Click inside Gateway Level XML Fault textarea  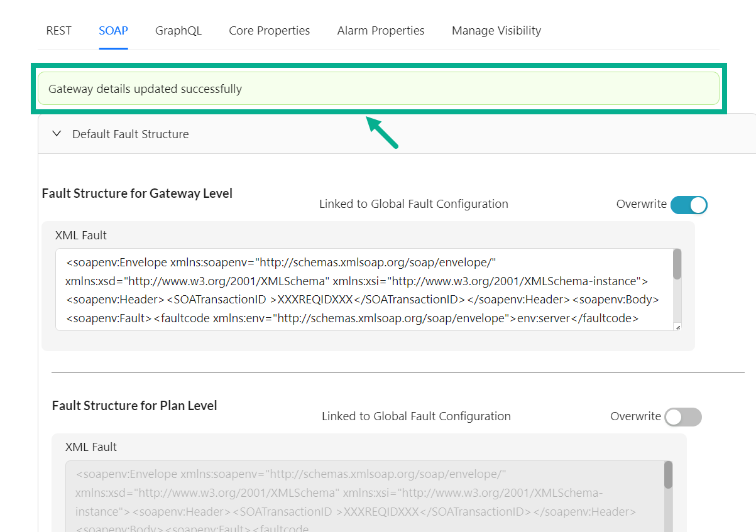point(364,290)
